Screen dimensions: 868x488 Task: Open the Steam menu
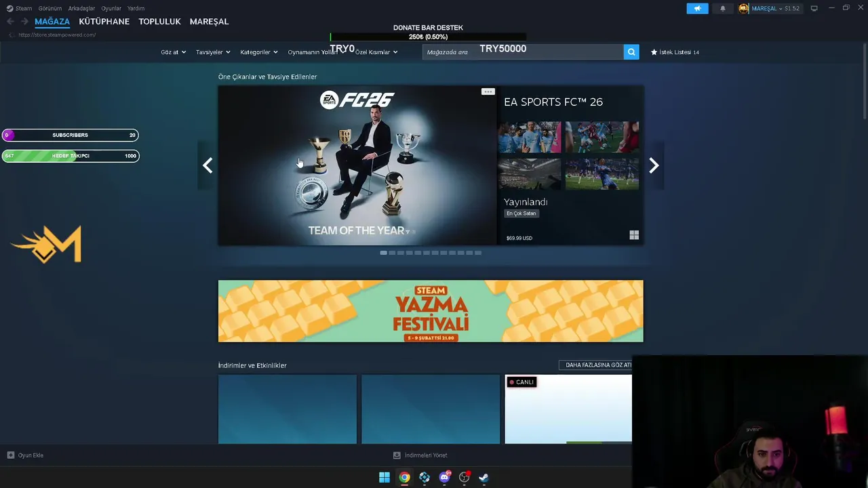[x=24, y=8]
